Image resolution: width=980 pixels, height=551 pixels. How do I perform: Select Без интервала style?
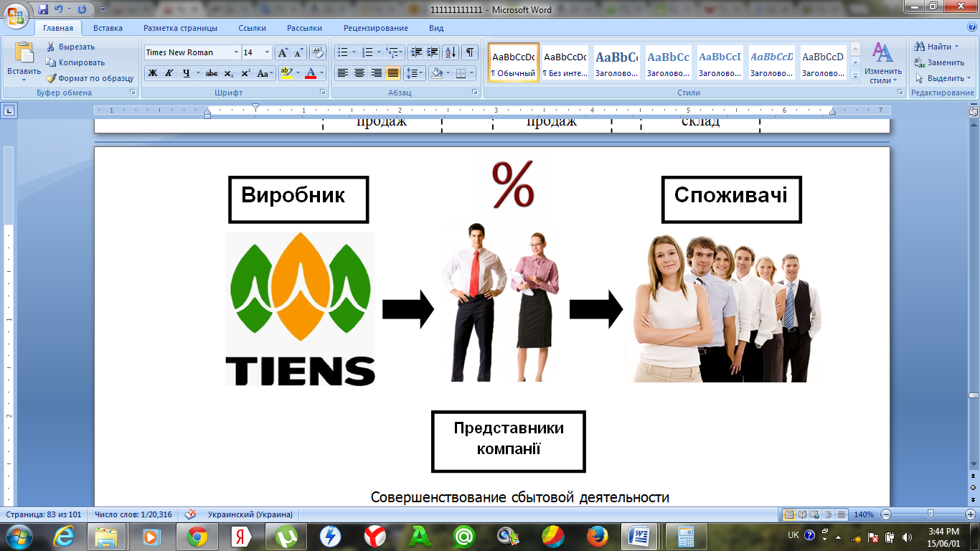click(565, 62)
